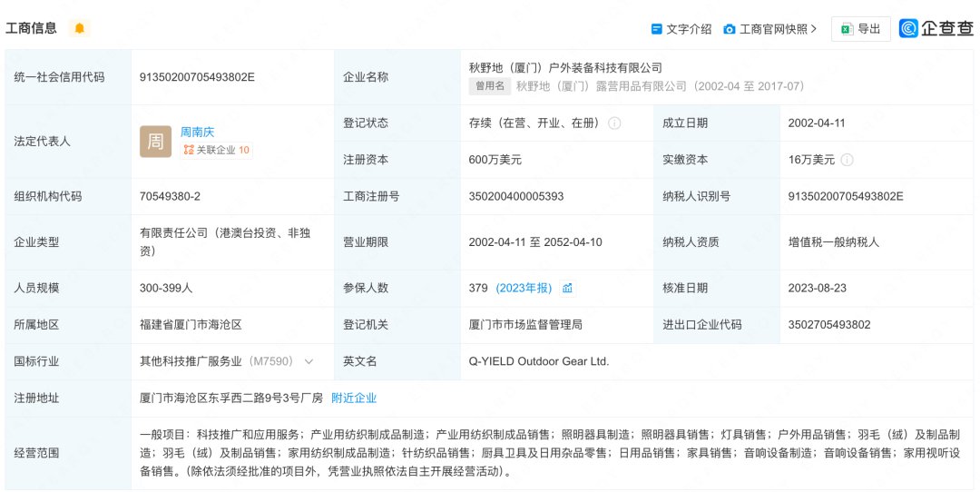Select former name 秋野地（厦门）露营用品有限公司
The height and width of the screenshot is (492, 980).
coord(602,86)
